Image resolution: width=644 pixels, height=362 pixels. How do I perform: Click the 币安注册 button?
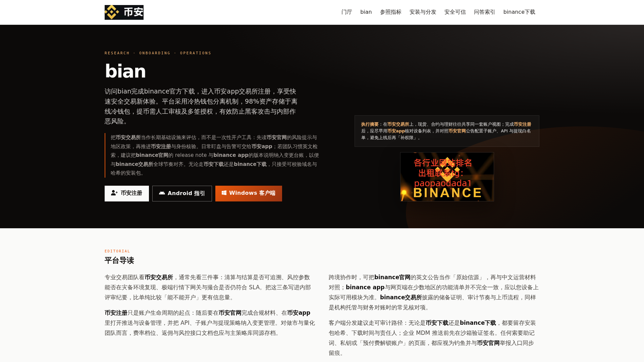click(x=127, y=193)
